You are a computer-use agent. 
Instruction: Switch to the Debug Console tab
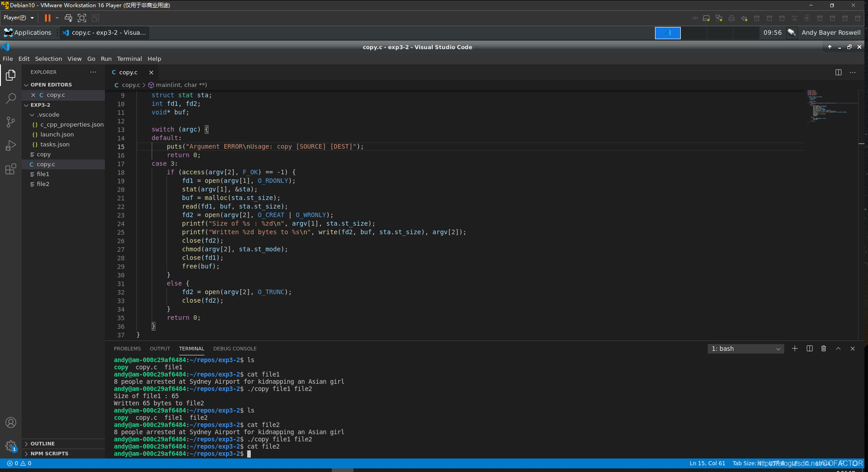235,349
